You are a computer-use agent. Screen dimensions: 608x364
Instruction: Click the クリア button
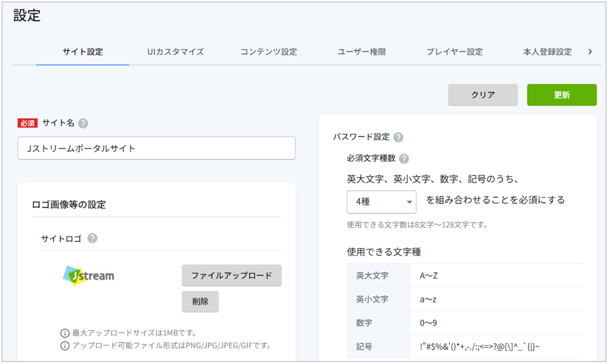point(483,95)
